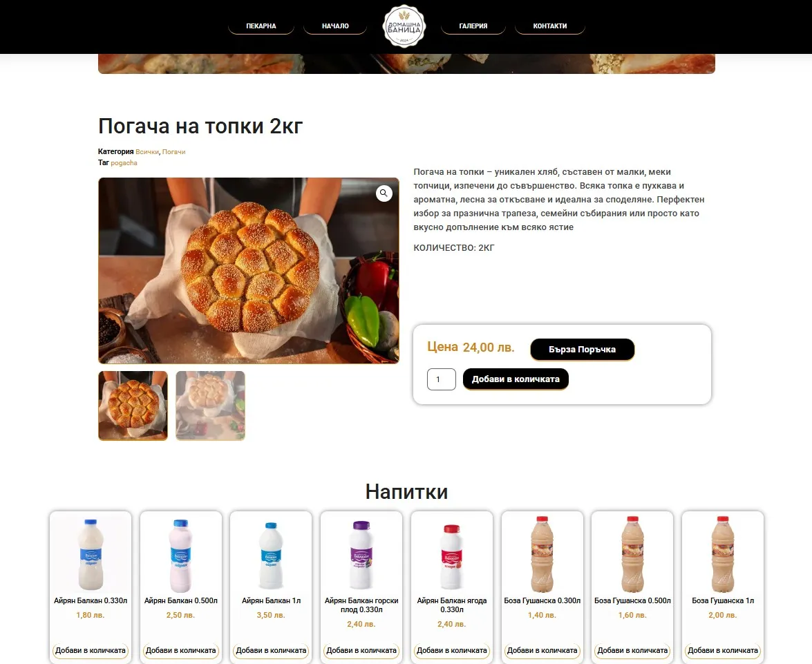The width and height of the screenshot is (812, 664).
Task: Click the magnifier zoom icon on product image
Action: point(384,193)
